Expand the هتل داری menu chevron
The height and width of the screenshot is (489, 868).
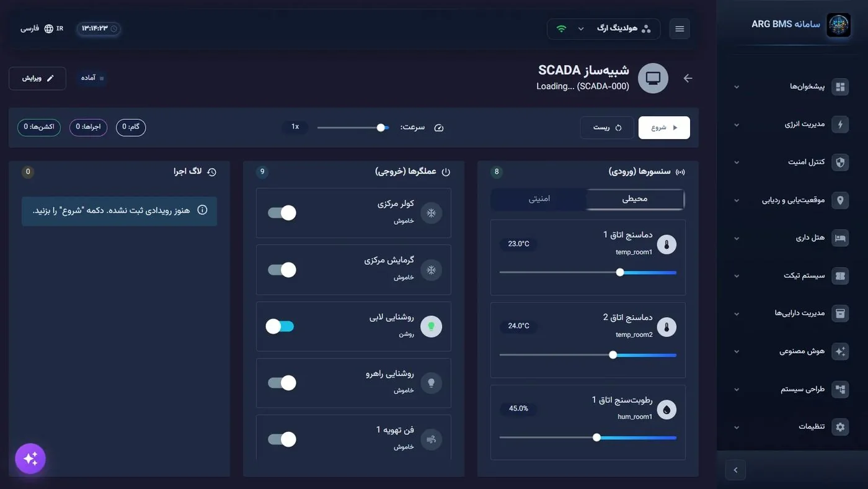point(737,238)
